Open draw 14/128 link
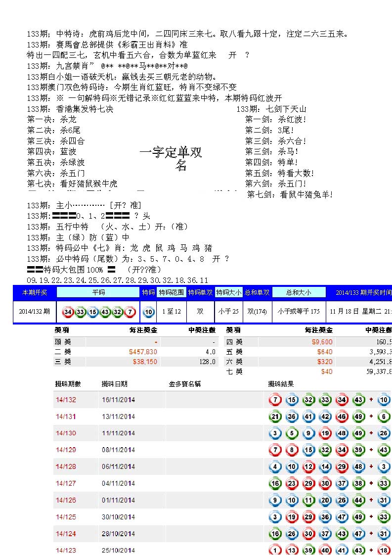 [x=66, y=466]
